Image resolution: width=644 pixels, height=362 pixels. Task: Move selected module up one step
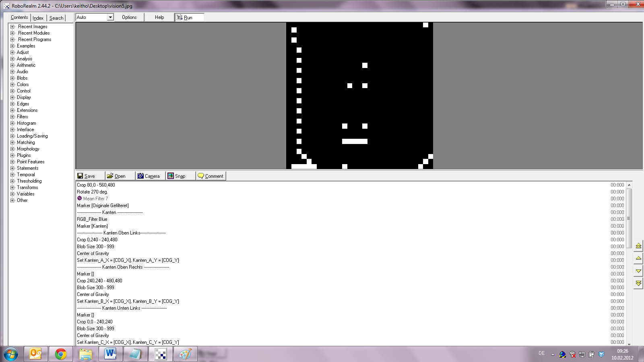pyautogui.click(x=638, y=258)
